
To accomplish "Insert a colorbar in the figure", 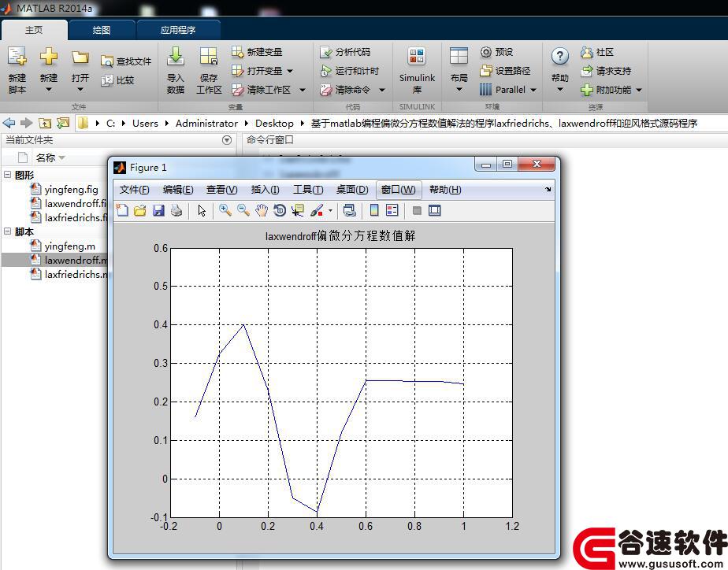I will click(373, 210).
